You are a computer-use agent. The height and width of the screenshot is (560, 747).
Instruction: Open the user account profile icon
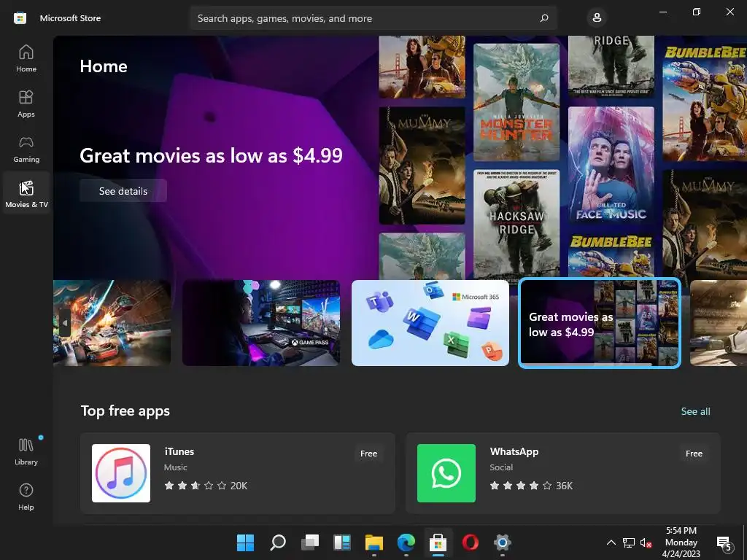coord(597,18)
